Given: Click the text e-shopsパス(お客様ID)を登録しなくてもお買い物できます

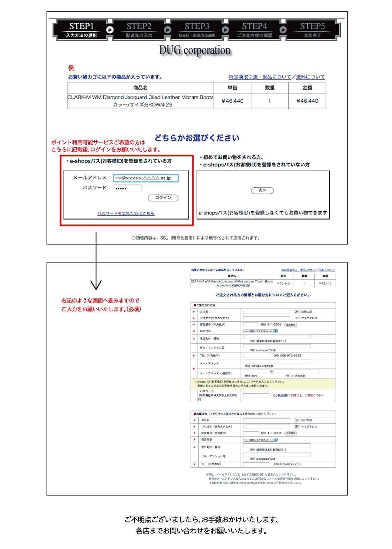Looking at the screenshot, I should (263, 213).
